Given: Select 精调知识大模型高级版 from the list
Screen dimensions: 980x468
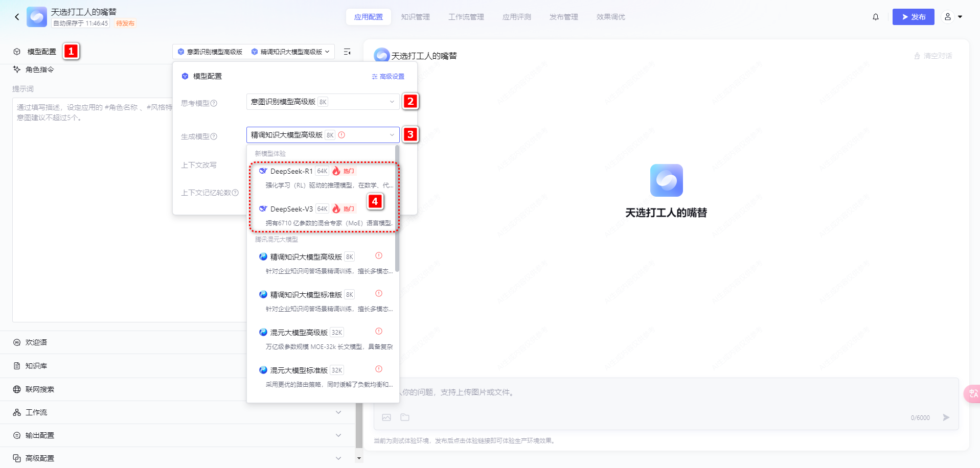Looking at the screenshot, I should [324, 264].
